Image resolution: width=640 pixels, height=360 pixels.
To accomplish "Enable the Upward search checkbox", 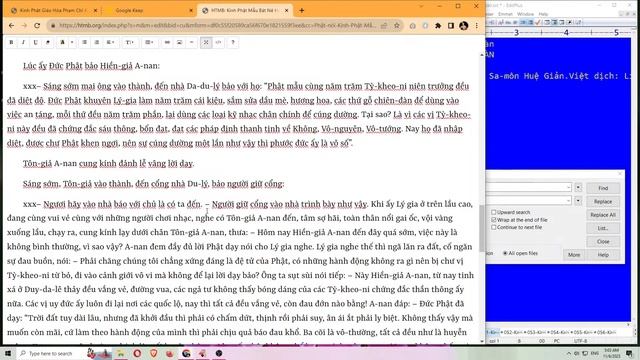I will click(493, 212).
